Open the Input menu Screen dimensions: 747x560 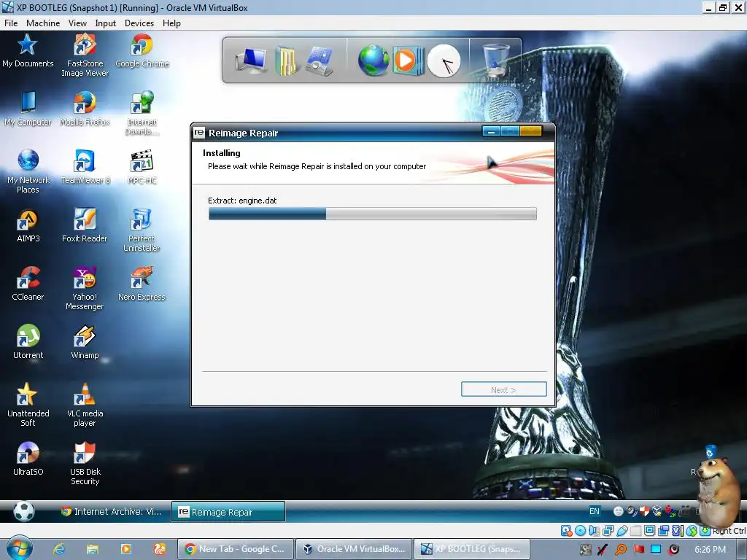(105, 23)
